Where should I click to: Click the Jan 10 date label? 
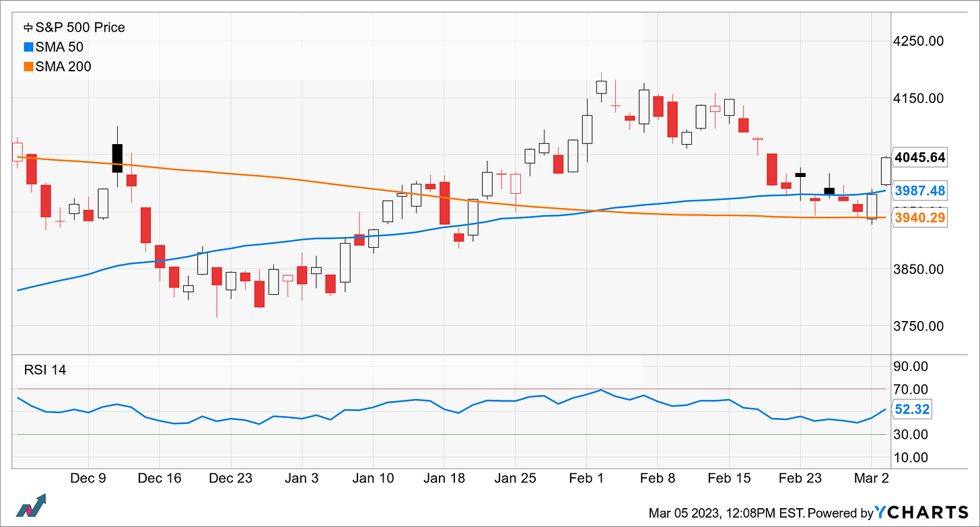(372, 479)
